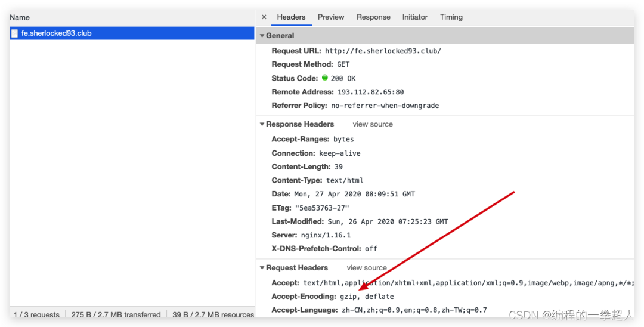View source of Response Headers
This screenshot has width=644, height=327.
(x=373, y=124)
